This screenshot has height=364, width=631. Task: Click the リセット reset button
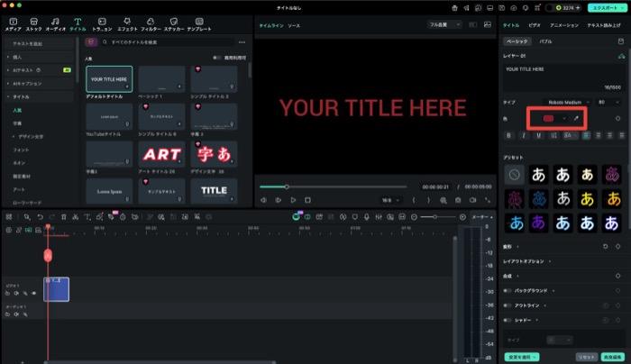[586, 357]
